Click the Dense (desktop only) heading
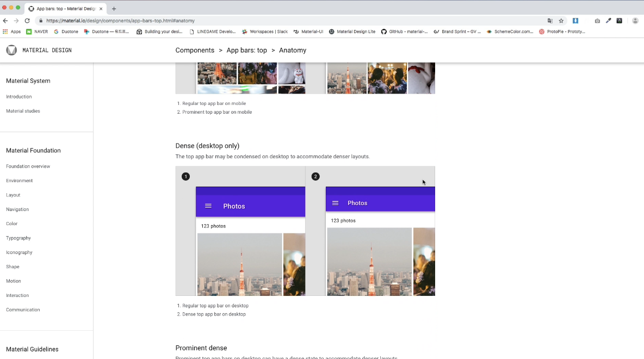 point(207,146)
